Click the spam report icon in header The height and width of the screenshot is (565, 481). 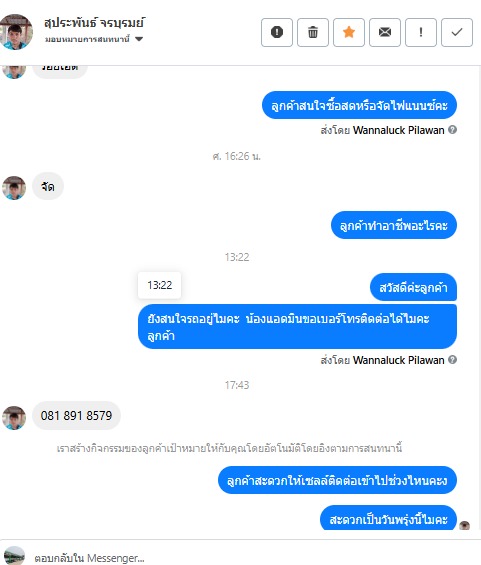[x=277, y=32]
